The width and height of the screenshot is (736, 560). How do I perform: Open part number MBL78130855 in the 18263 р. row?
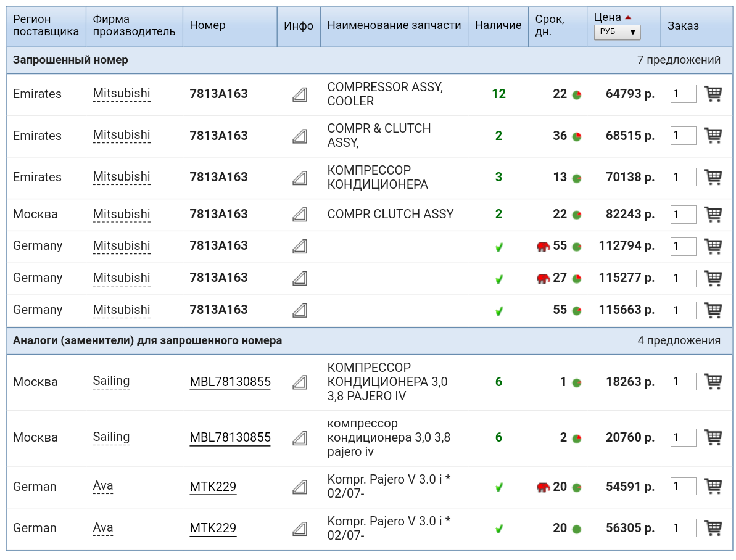pos(230,382)
